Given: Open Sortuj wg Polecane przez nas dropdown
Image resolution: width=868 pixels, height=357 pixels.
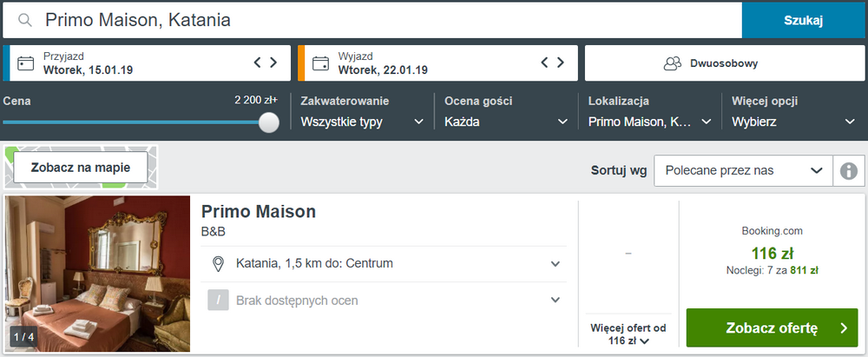Looking at the screenshot, I should tap(744, 171).
